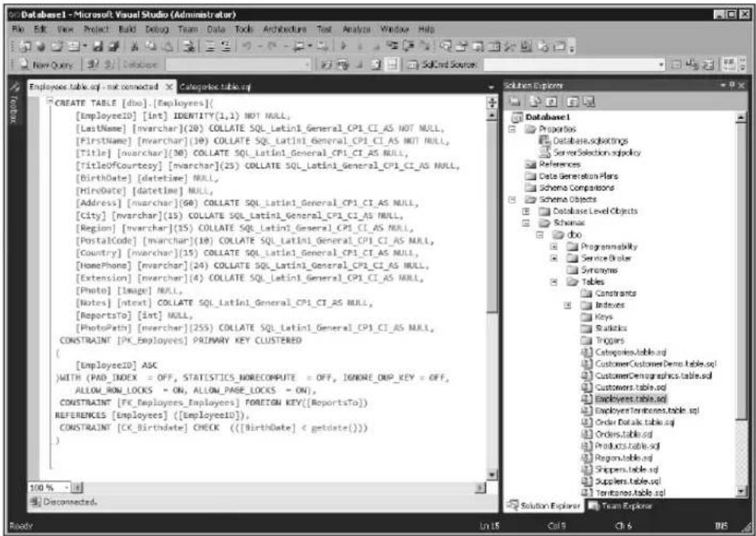Click the Copy toolbar icon
The image size is (756, 536).
152,46
